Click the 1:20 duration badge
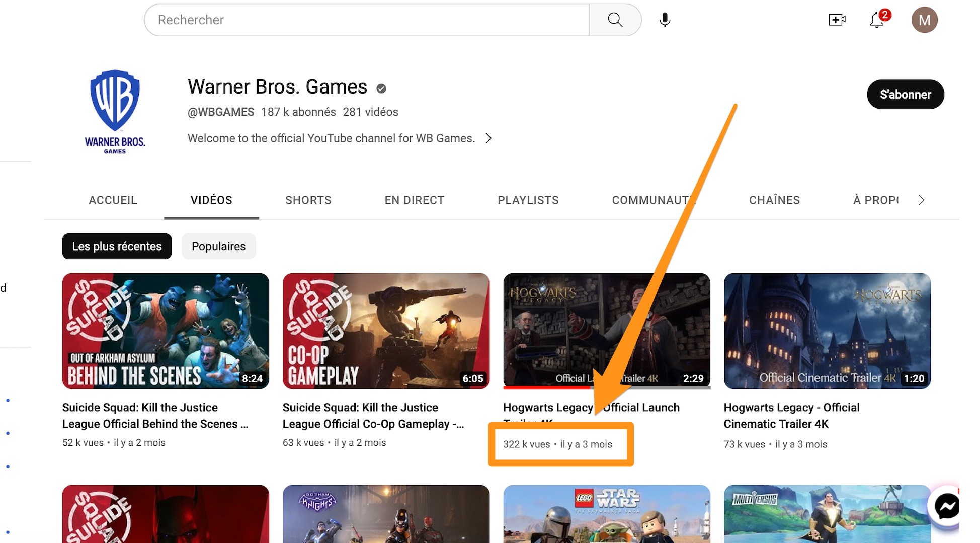Screen dimensions: 980x543 click(914, 379)
